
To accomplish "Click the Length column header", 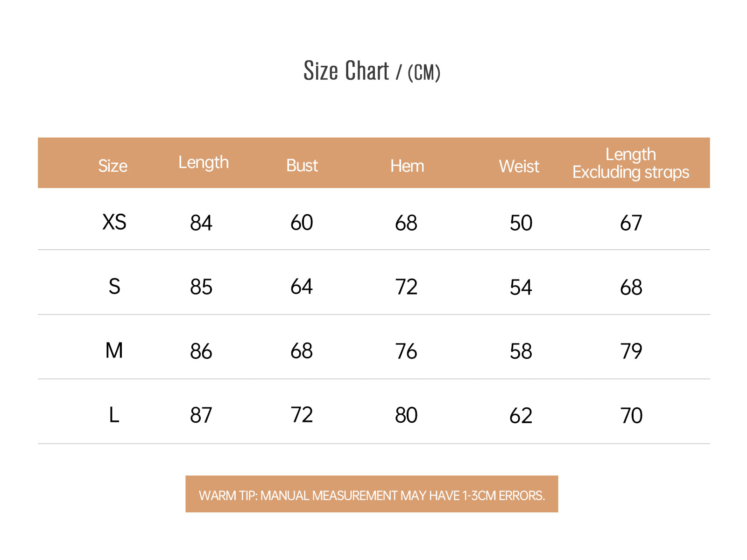I will 204,162.
